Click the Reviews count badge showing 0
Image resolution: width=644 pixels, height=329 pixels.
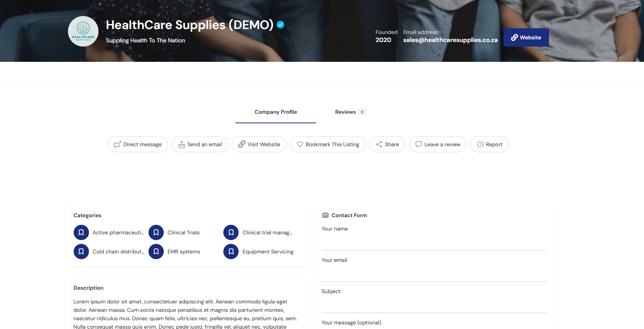[x=362, y=112]
